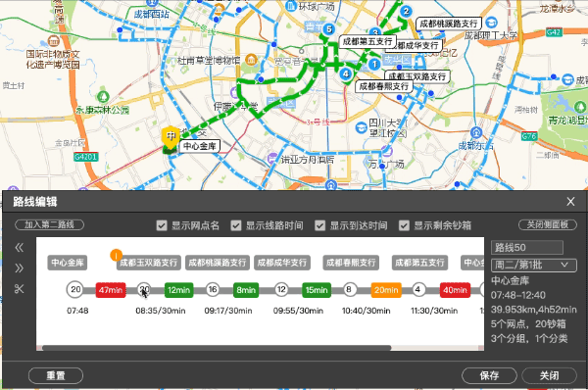588x390 pixels.
Task: Toggle 显示剩余钞箱 checkbox
Action: (x=404, y=225)
